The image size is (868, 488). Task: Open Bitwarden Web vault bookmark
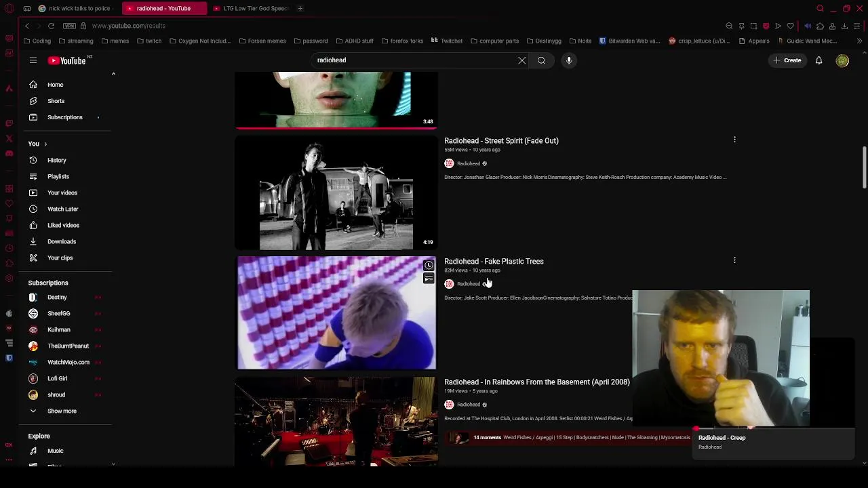[x=629, y=41]
